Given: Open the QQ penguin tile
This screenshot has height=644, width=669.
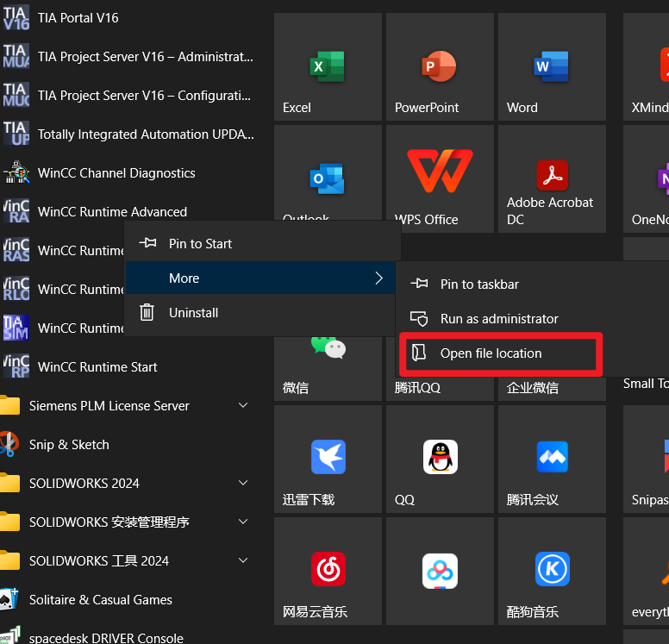Looking at the screenshot, I should [x=440, y=460].
